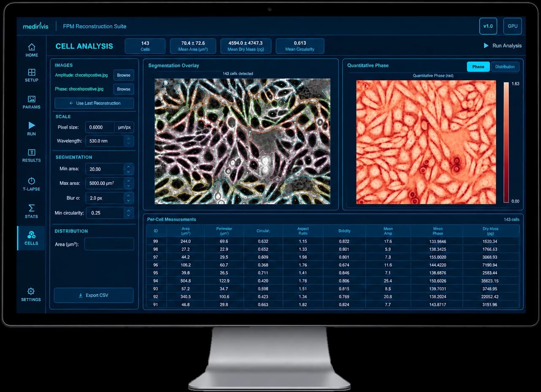Click the µm/px unit label
Image resolution: width=541 pixels, height=392 pixels.
coord(125,127)
